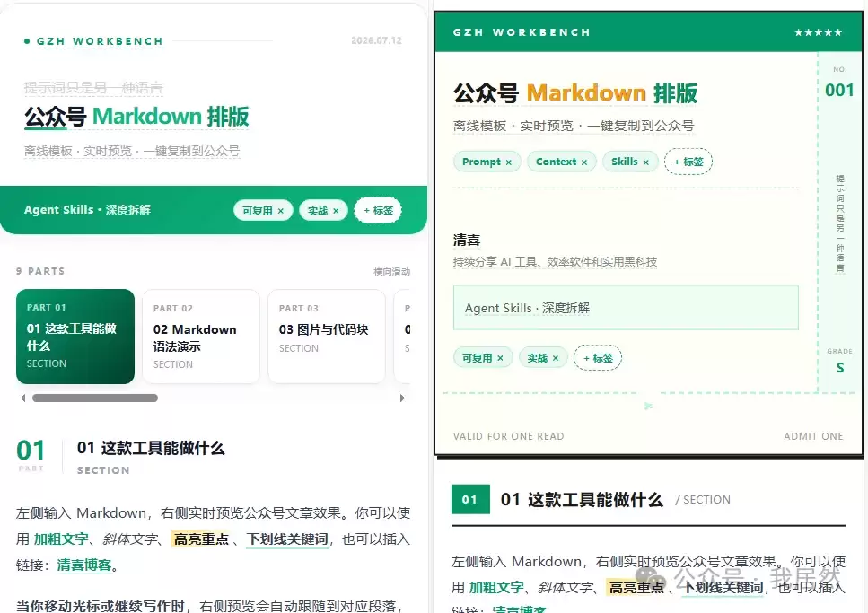868x613 pixels.
Task: Open PART 03 图片与代码块 card
Action: tap(327, 337)
